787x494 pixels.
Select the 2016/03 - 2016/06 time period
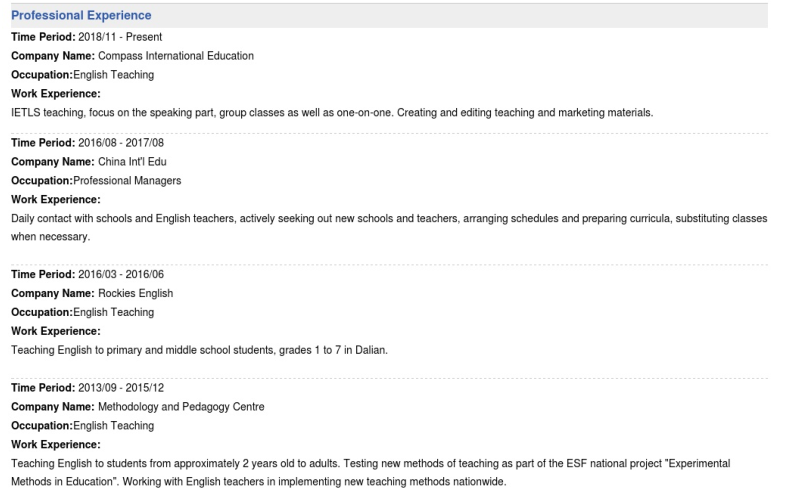pos(121,275)
